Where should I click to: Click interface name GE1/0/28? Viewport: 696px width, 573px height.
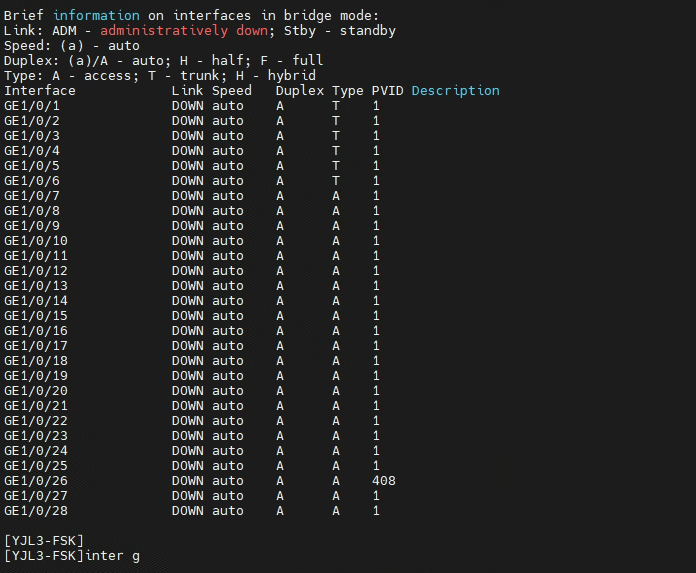[36, 510]
